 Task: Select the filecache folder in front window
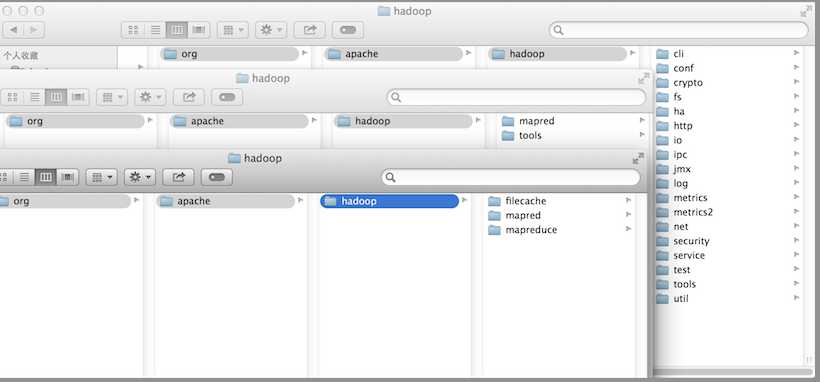560,201
